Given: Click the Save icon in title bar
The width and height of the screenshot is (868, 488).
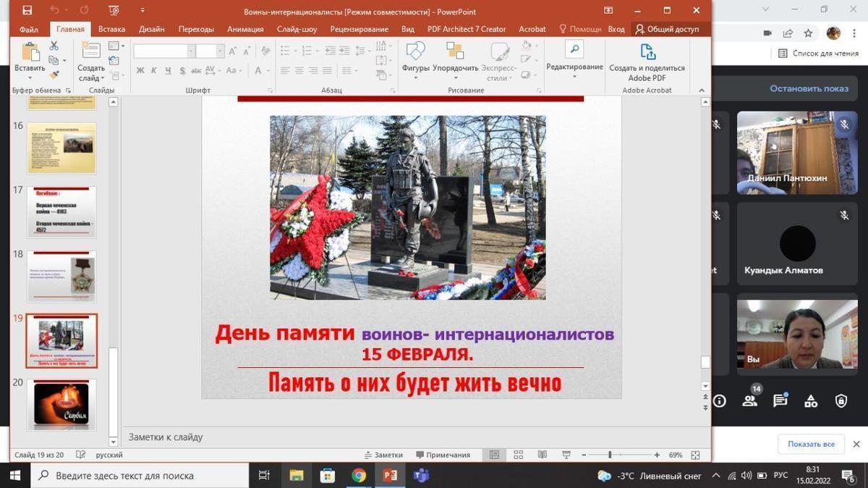Looking at the screenshot, I should pyautogui.click(x=27, y=11).
